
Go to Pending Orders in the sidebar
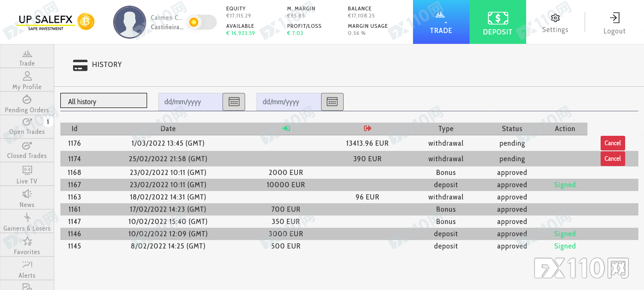[x=27, y=104]
